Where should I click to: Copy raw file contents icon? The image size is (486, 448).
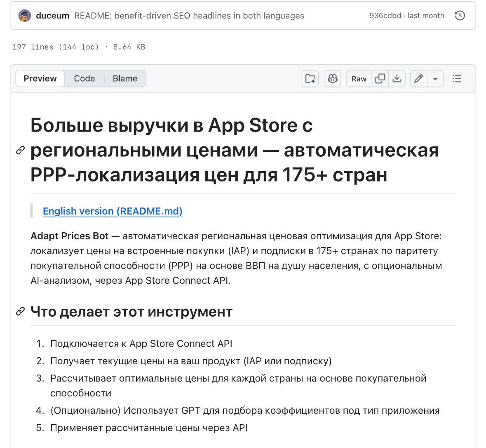(380, 78)
